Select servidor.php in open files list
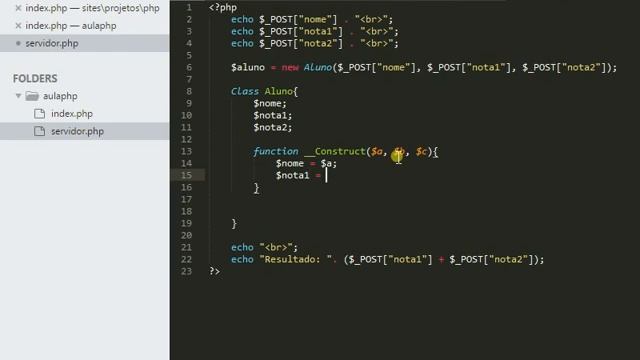 tap(52, 43)
